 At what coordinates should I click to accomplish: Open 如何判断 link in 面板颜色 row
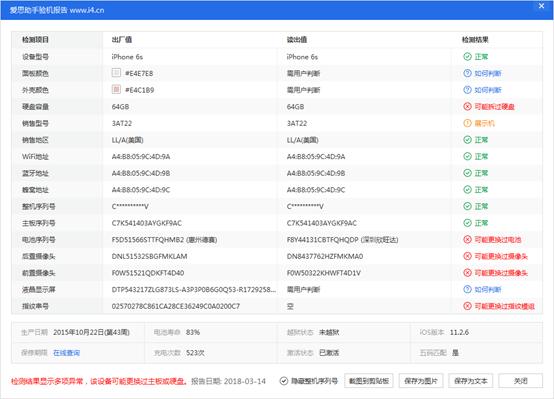488,74
